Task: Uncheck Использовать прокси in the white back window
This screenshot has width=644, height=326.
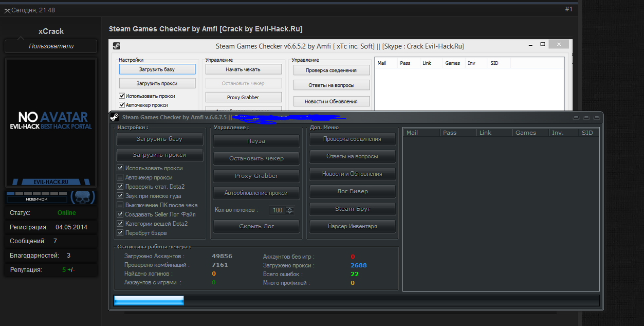Action: (x=122, y=96)
